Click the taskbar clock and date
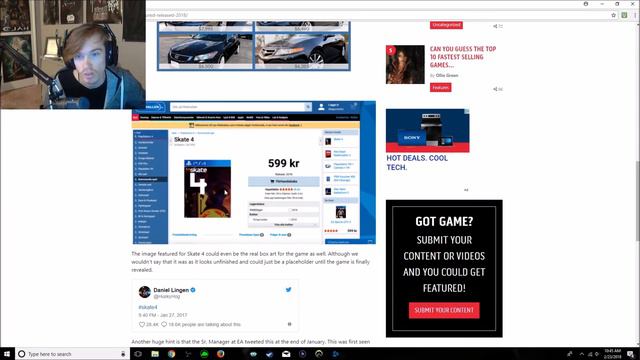This screenshot has height=360, width=640. tap(613, 353)
